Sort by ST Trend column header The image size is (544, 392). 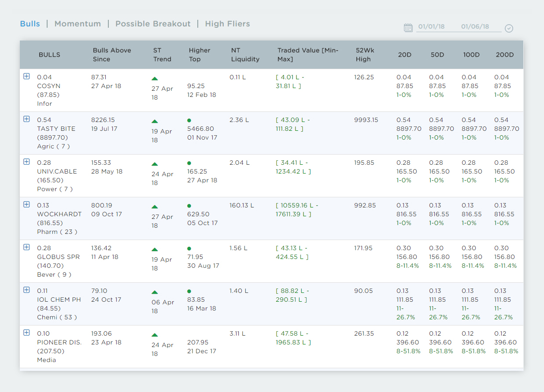click(162, 55)
